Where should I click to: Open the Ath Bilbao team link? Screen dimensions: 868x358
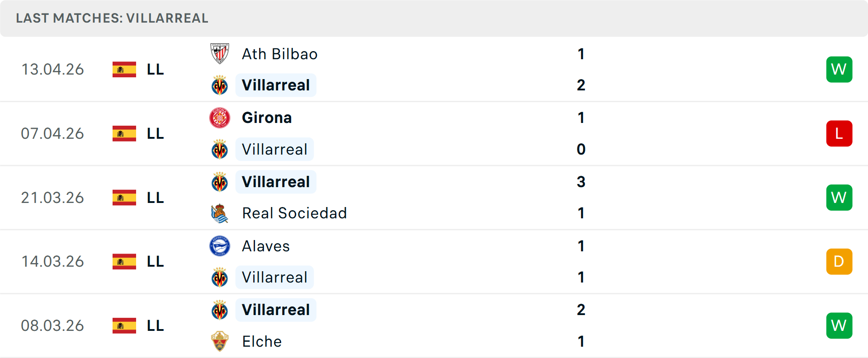point(279,54)
